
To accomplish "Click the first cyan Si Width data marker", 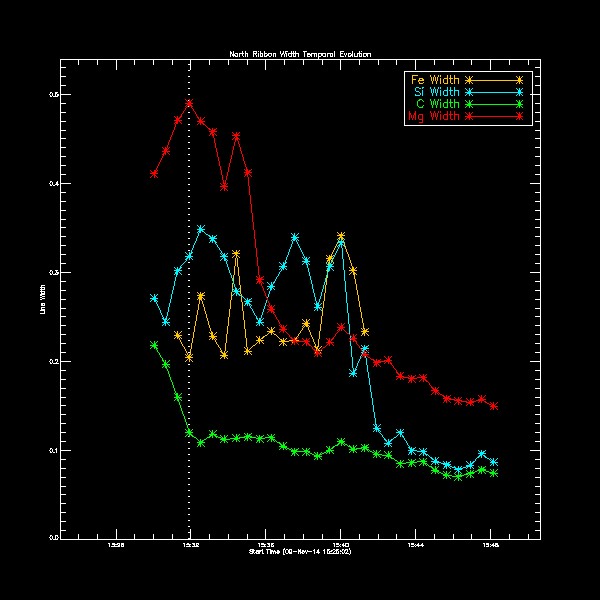I will coord(154,298).
